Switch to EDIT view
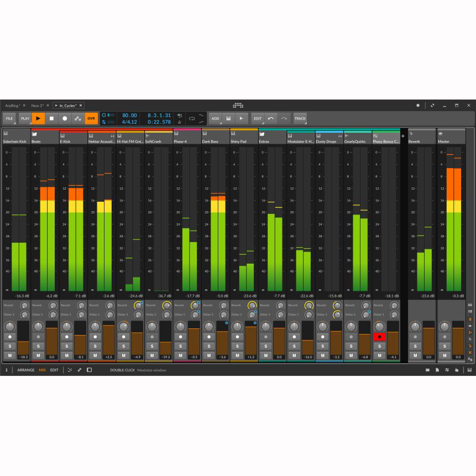 [x=54, y=370]
